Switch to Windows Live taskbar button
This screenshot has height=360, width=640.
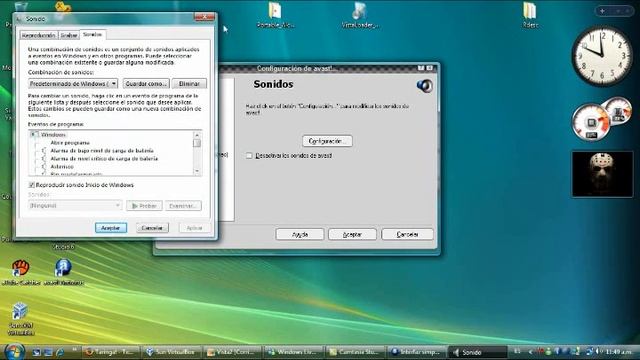(x=294, y=352)
